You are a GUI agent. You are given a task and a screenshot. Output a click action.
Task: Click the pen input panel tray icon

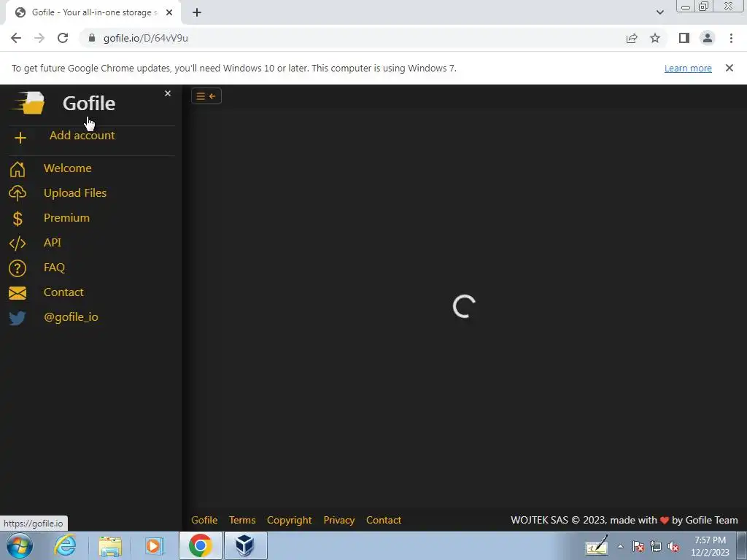pyautogui.click(x=597, y=545)
